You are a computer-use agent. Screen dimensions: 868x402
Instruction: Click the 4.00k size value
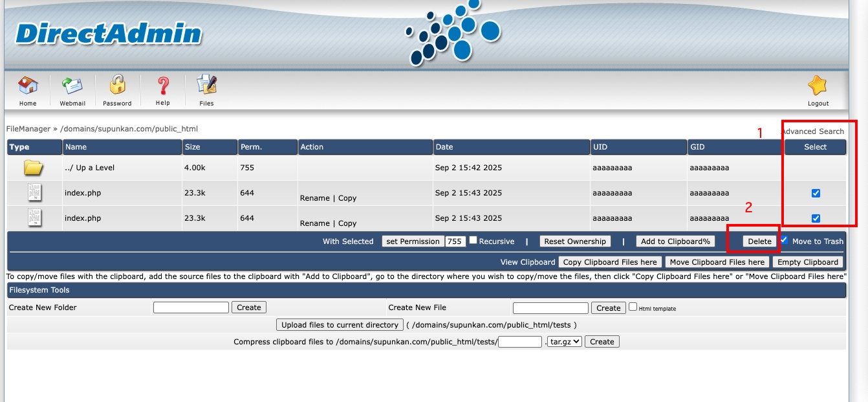point(195,168)
